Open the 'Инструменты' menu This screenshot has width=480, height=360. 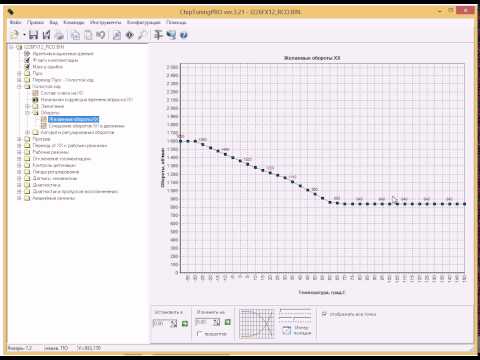coord(106,22)
